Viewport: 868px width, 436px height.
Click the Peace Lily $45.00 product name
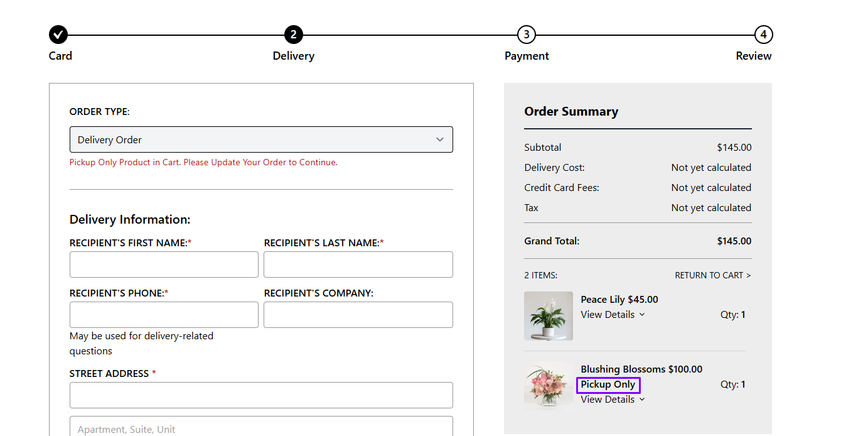[x=619, y=300]
